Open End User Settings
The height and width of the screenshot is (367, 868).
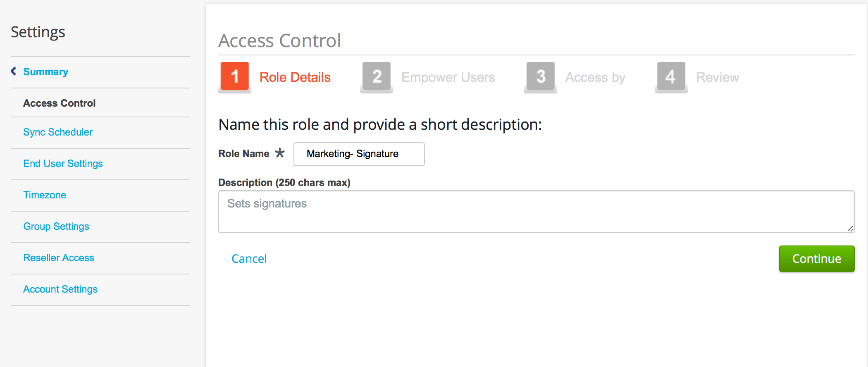click(63, 164)
